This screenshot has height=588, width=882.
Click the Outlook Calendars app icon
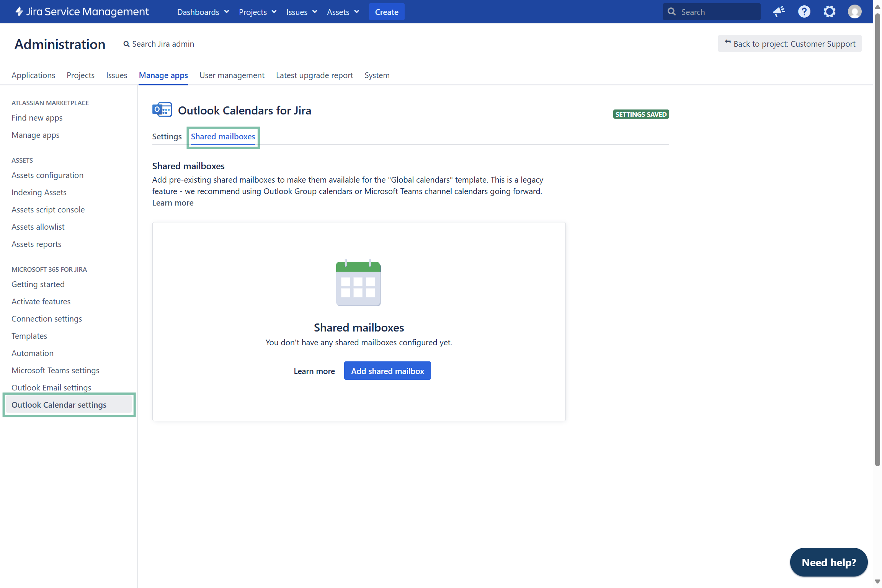[162, 110]
